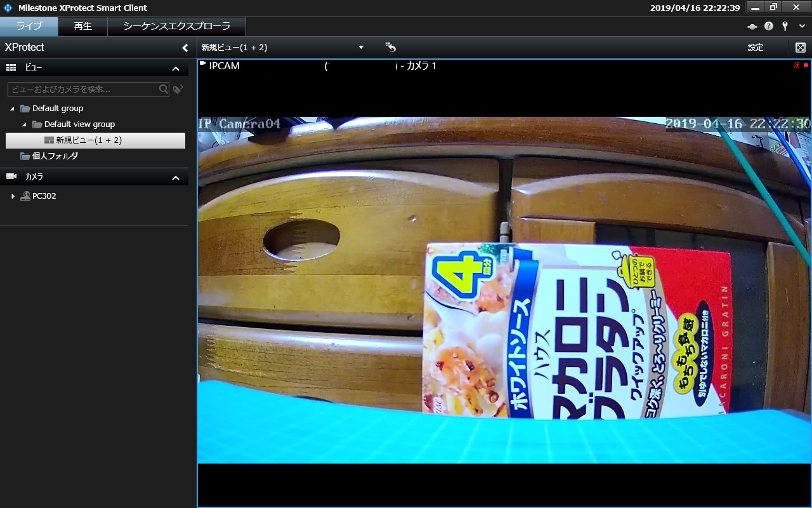Click the XProtect panel title
The image size is (812, 508).
(x=25, y=48)
